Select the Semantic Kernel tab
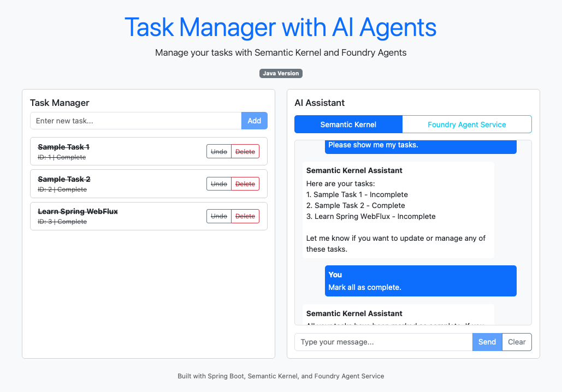The height and width of the screenshot is (392, 562). point(348,124)
